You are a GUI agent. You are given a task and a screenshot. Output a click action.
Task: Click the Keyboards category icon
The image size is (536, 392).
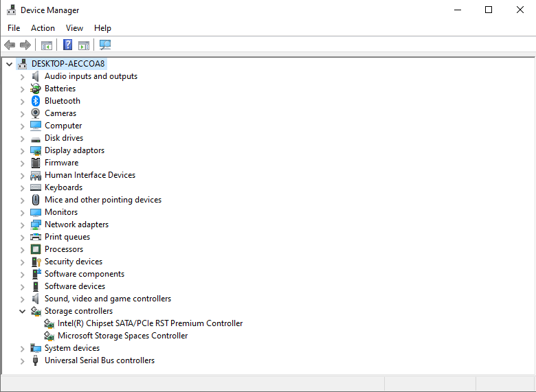pyautogui.click(x=36, y=187)
